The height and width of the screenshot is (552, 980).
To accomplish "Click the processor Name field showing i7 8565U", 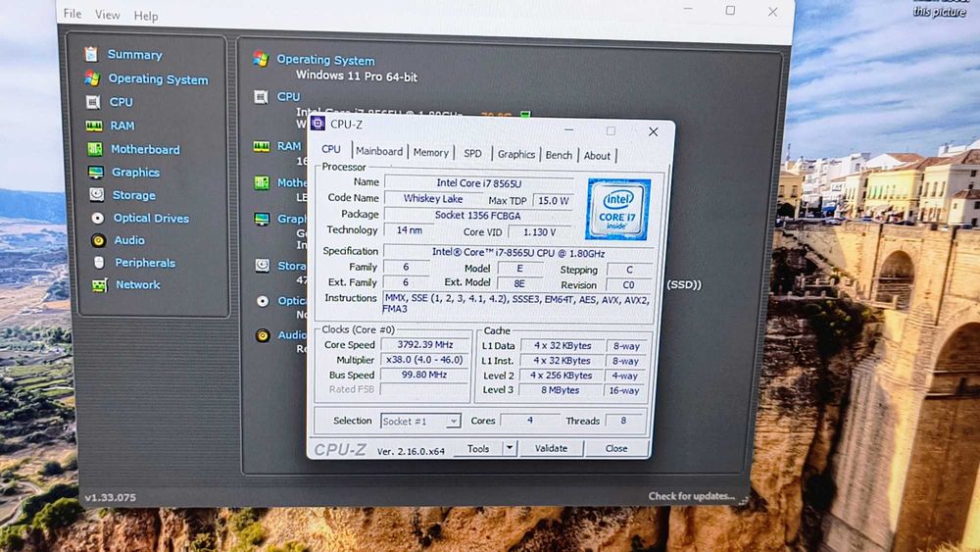I will (x=479, y=182).
